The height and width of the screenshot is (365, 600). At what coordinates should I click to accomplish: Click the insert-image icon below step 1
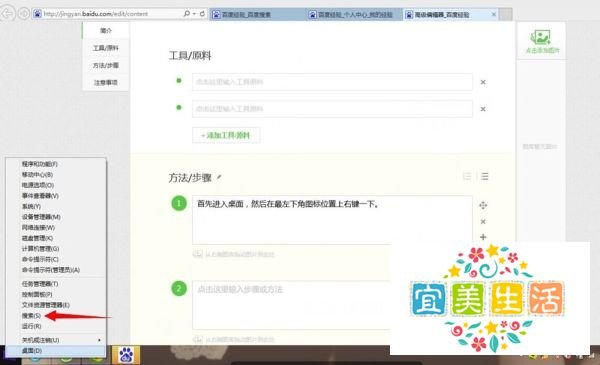point(197,254)
